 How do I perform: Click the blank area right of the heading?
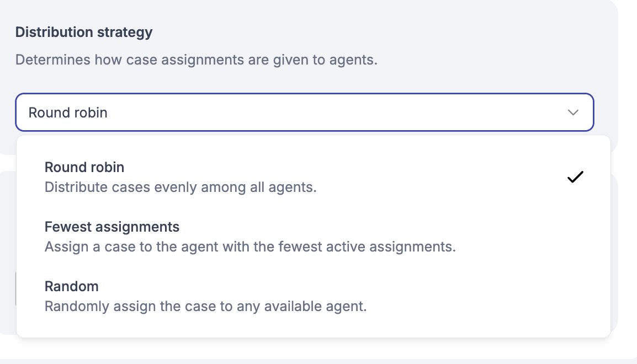(386, 32)
